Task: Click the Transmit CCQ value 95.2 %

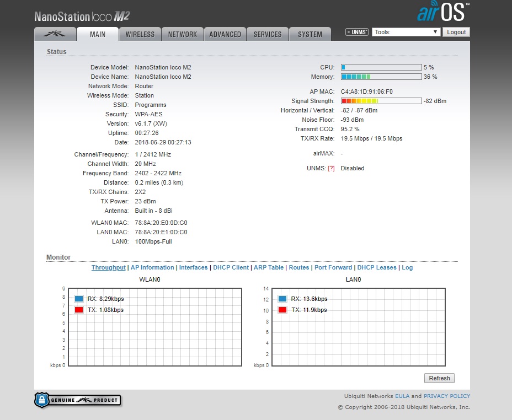Action: (350, 129)
